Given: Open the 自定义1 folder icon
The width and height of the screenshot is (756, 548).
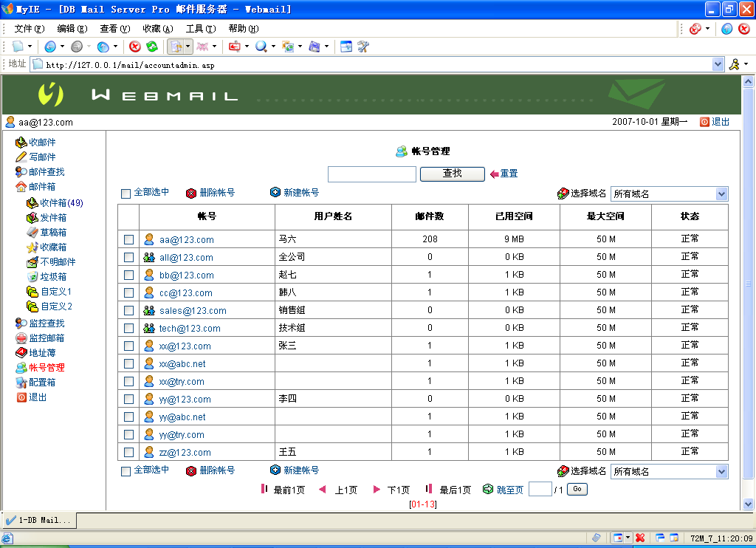Looking at the screenshot, I should click(x=32, y=292).
